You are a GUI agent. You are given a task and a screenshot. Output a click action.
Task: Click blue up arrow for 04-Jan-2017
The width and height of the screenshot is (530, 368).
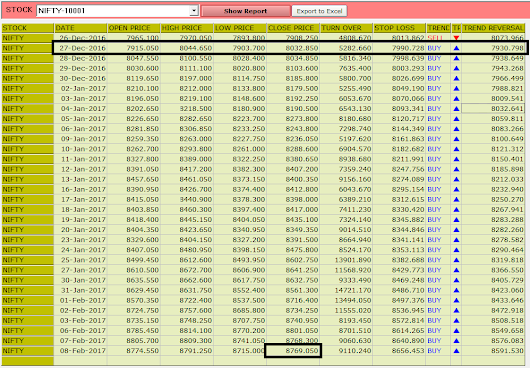coord(456,109)
